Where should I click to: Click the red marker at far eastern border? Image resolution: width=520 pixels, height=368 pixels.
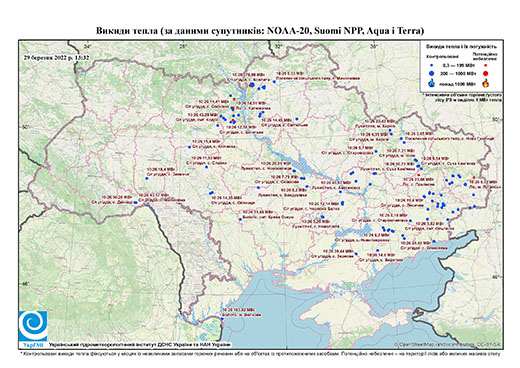tap(474, 177)
